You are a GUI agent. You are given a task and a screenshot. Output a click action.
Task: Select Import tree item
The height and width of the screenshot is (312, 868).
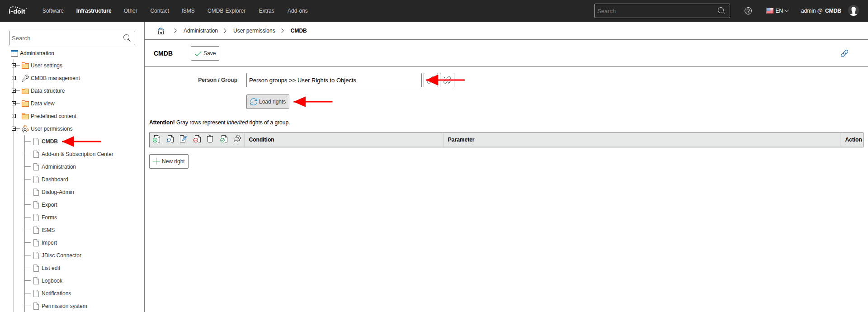(x=49, y=243)
